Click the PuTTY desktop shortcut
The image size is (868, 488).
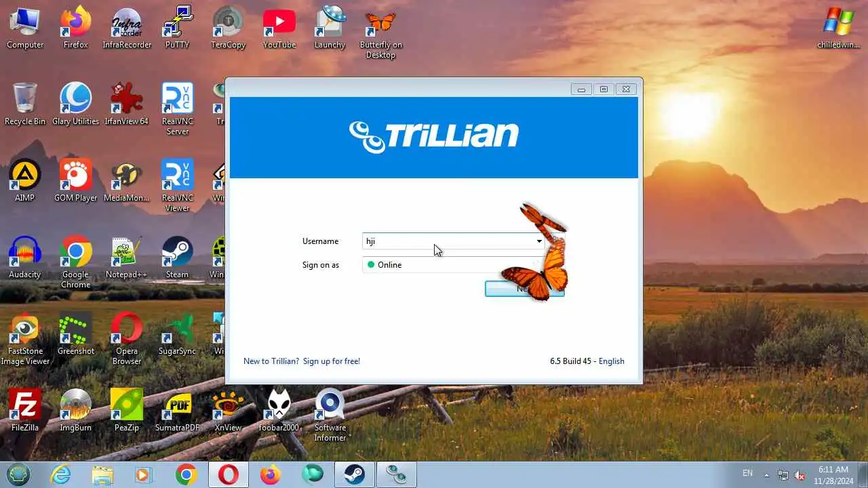(x=177, y=28)
